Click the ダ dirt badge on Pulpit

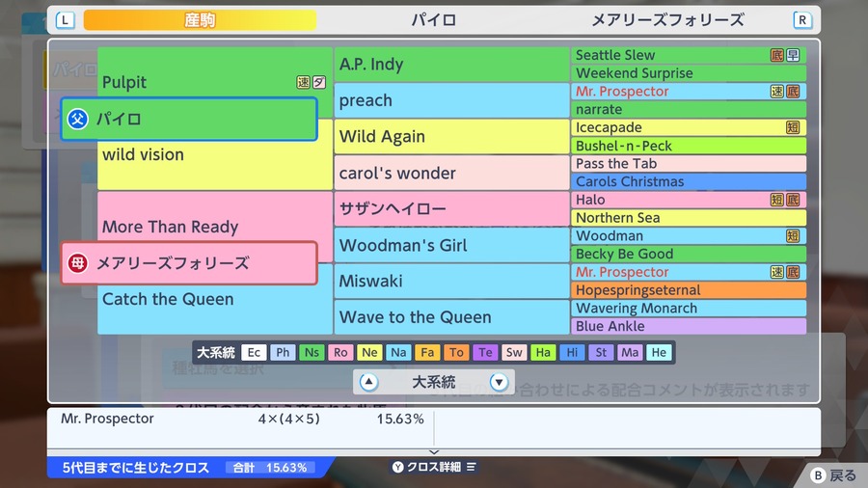coord(319,82)
